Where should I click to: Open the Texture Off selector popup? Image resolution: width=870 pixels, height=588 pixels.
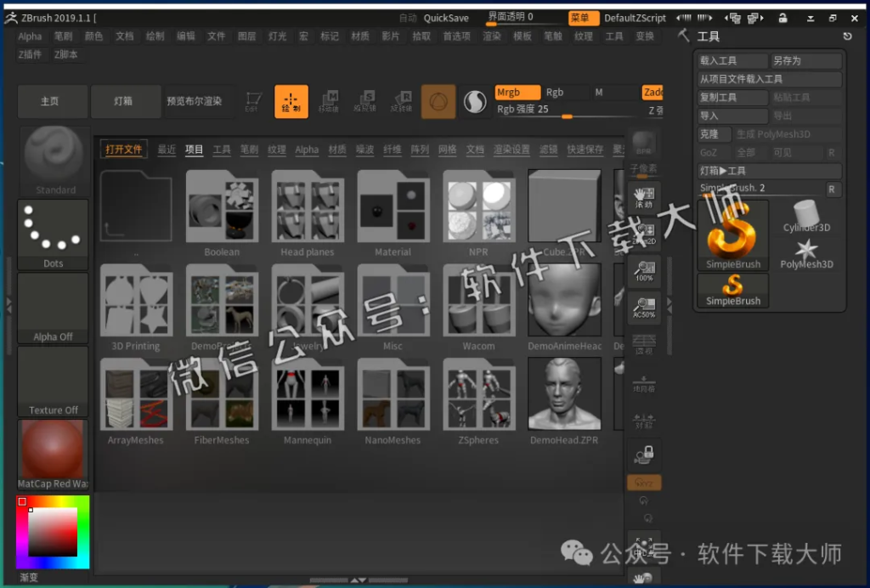(53, 381)
